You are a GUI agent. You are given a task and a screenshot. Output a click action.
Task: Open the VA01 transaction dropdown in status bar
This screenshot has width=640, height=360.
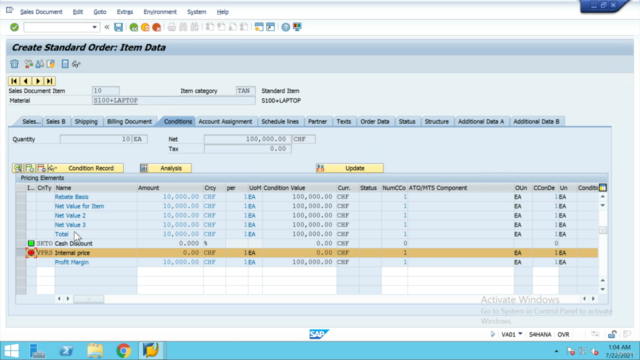click(x=520, y=334)
